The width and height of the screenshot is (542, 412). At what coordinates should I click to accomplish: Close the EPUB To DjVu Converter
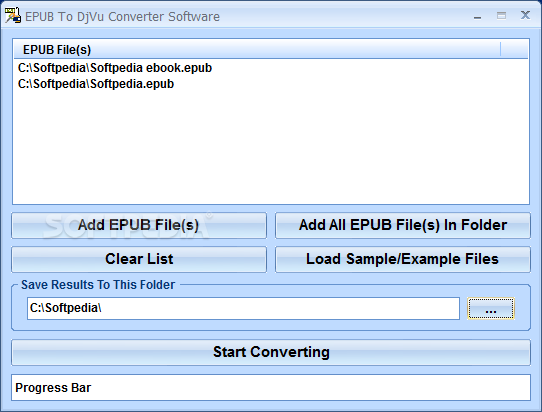pos(525,15)
